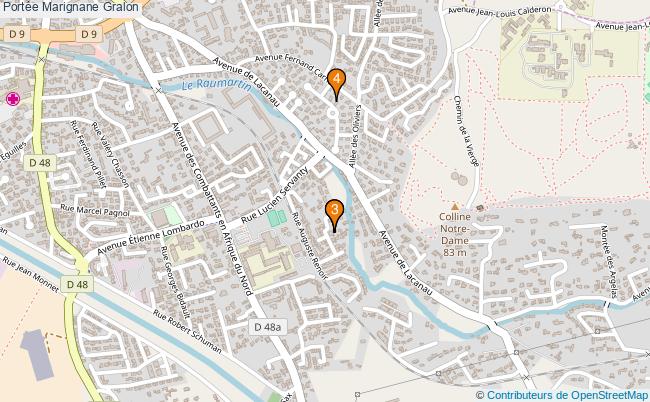Click the Portée Marignane Gralon title
Screen dimensions: 650x402
tap(70, 7)
